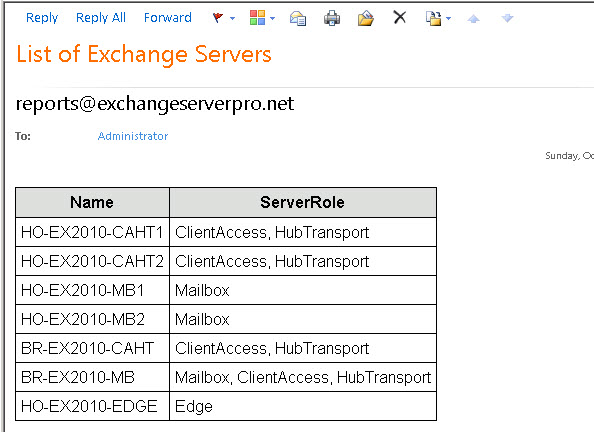Select the HO-EX2010-EDGE cell
The width and height of the screenshot is (594, 432).
click(x=92, y=406)
